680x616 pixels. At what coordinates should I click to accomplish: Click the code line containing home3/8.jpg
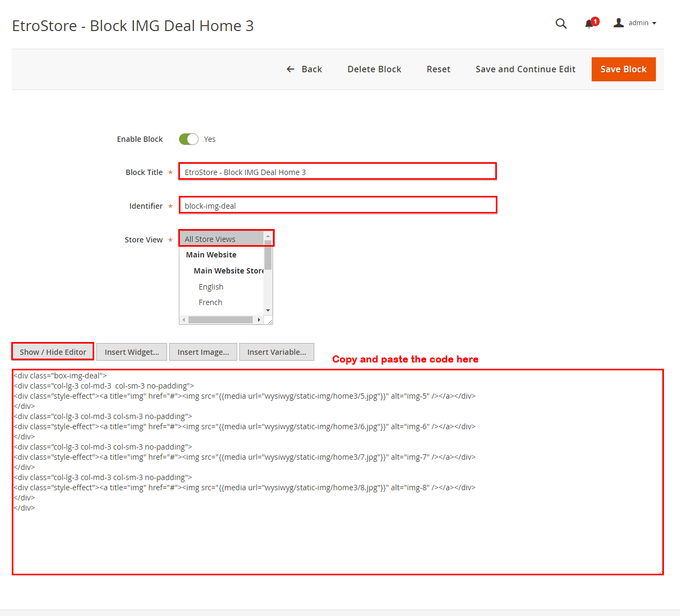244,488
